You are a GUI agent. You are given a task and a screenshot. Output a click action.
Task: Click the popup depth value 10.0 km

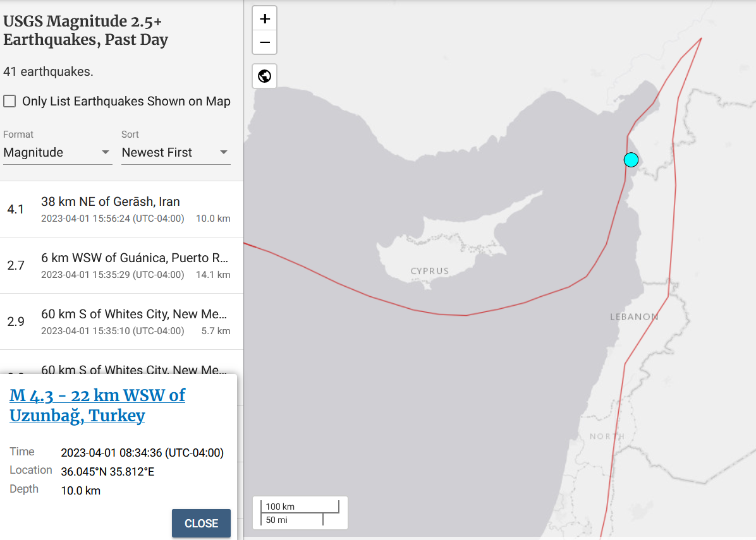pos(80,491)
